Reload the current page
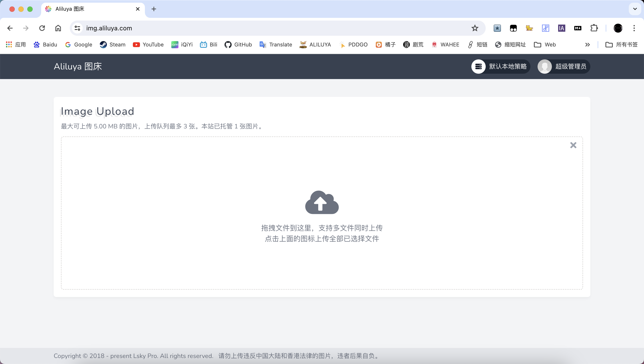Viewport: 644px width, 364px height. click(x=42, y=28)
